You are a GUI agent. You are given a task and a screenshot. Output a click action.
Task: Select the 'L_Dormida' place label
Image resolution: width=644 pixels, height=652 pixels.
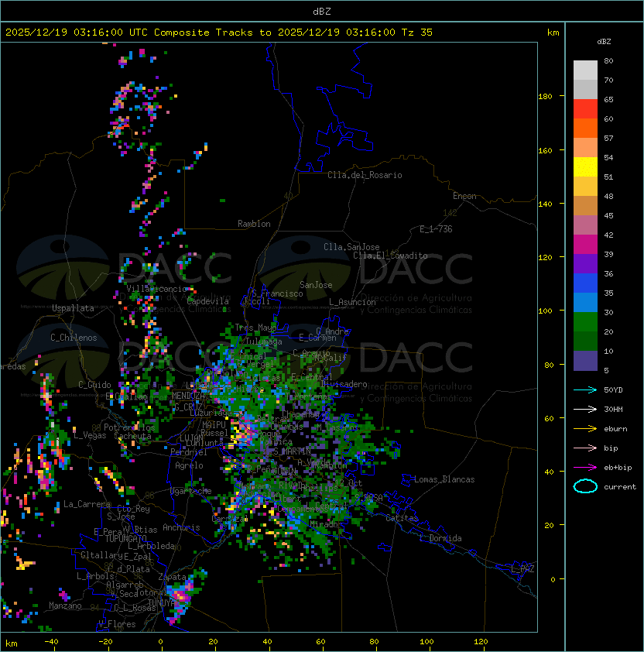click(440, 538)
